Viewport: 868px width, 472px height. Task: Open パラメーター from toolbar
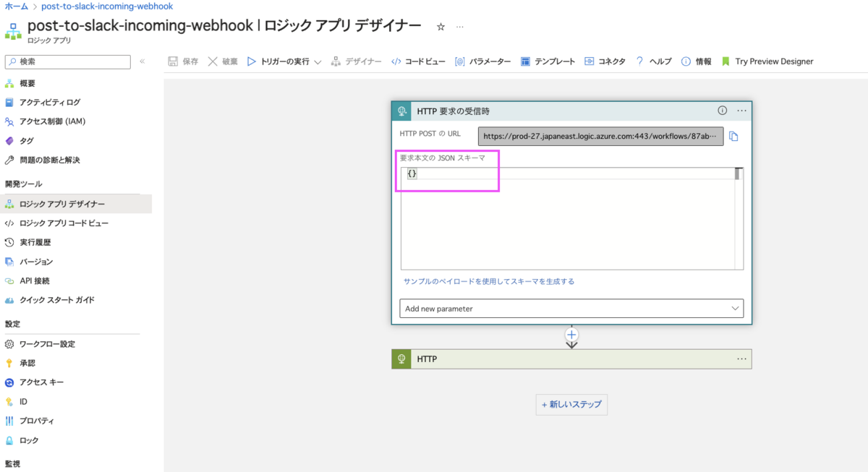point(482,61)
